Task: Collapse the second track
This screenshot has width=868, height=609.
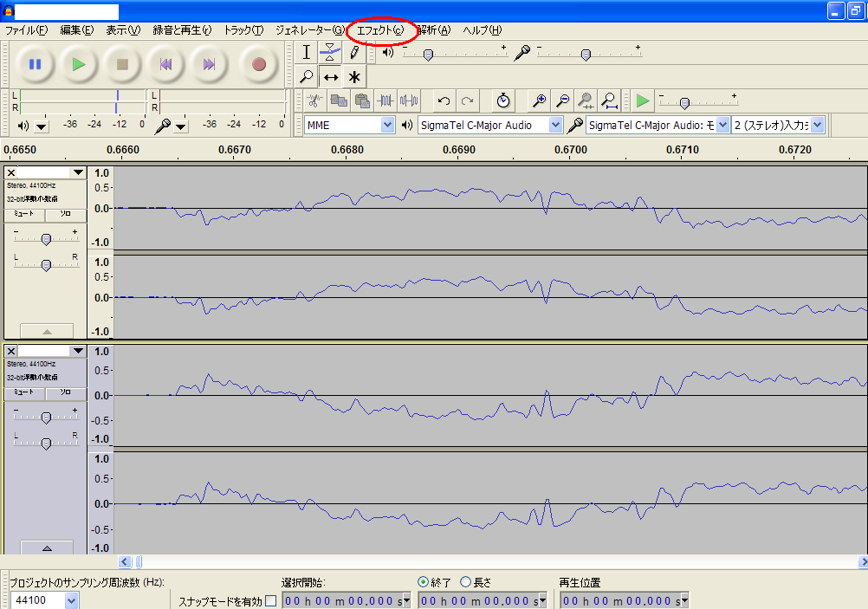Action: tap(47, 547)
